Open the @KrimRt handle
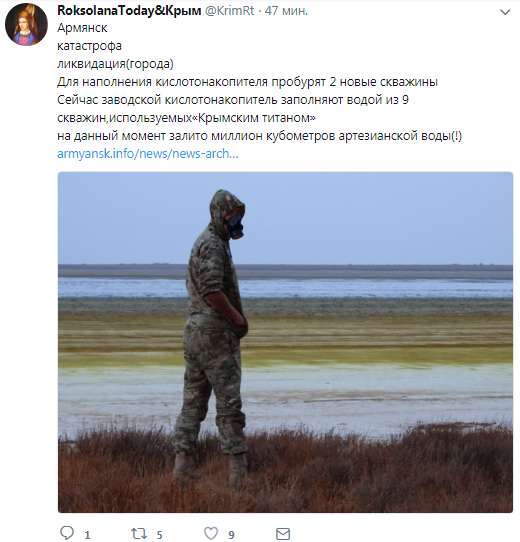 coord(230,11)
